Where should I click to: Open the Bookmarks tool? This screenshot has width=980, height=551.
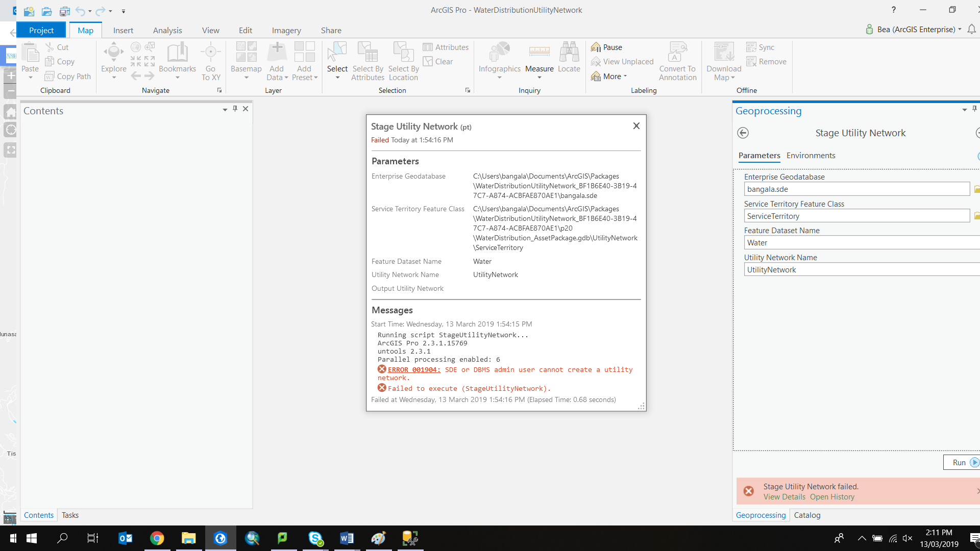pyautogui.click(x=177, y=53)
